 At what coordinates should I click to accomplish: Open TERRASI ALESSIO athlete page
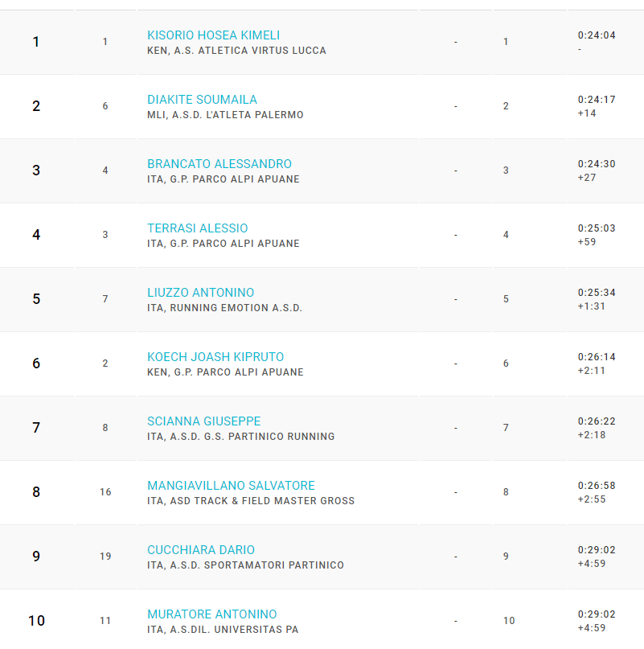pos(198,228)
